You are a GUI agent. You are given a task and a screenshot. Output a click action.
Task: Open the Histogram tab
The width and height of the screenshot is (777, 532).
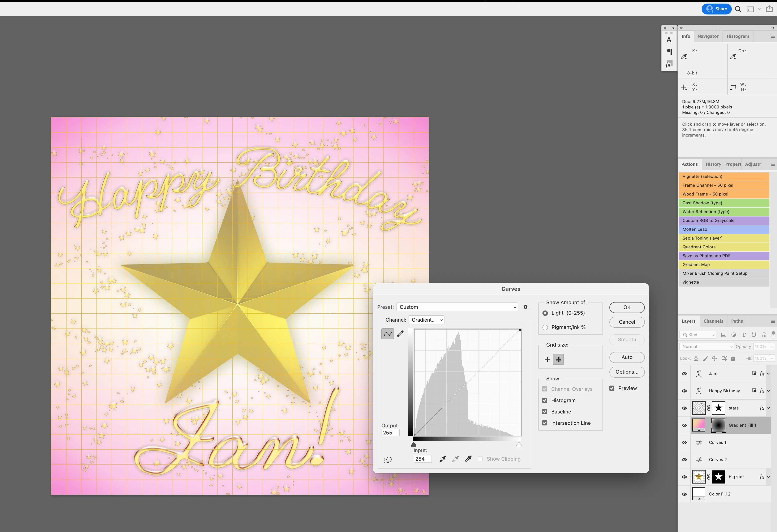[738, 36]
